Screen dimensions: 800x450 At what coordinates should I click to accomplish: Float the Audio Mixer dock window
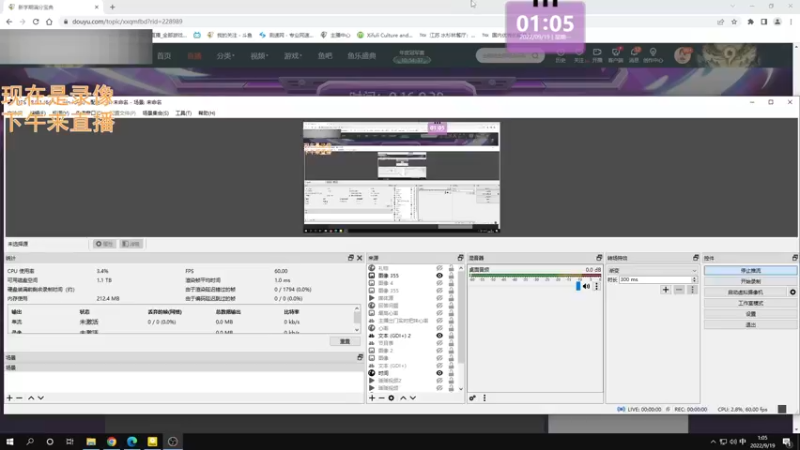[599, 258]
